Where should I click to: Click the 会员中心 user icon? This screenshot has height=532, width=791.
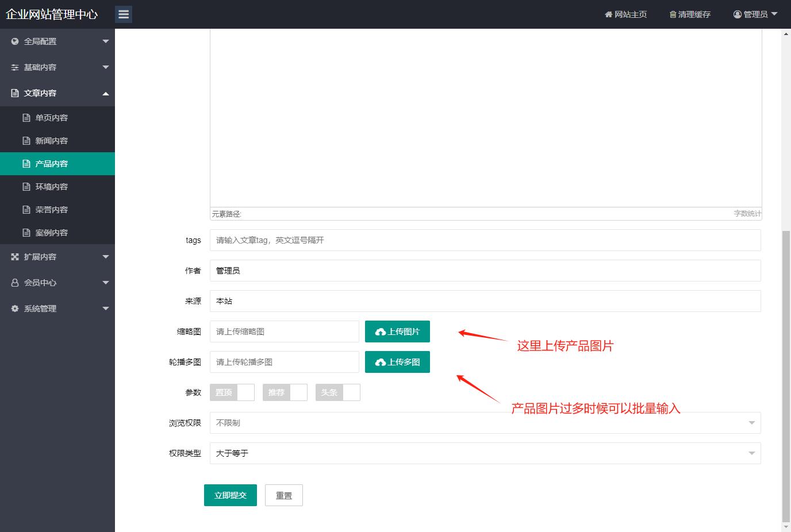pyautogui.click(x=15, y=283)
